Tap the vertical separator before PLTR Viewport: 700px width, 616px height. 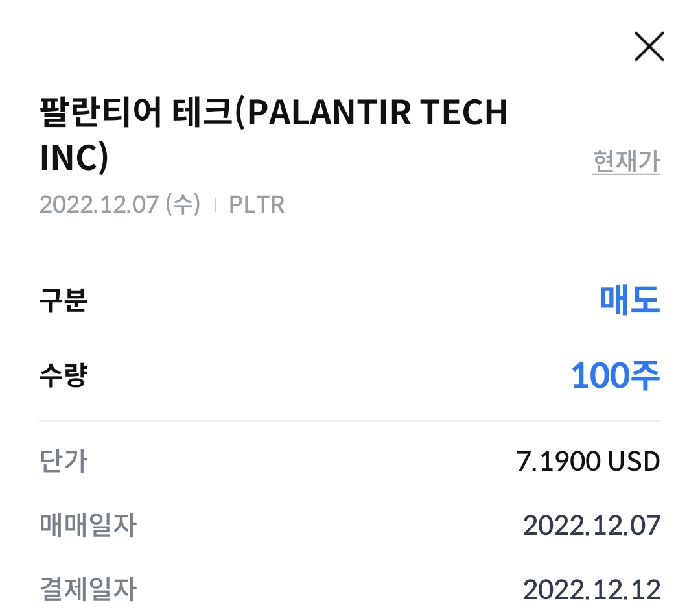coord(215,205)
